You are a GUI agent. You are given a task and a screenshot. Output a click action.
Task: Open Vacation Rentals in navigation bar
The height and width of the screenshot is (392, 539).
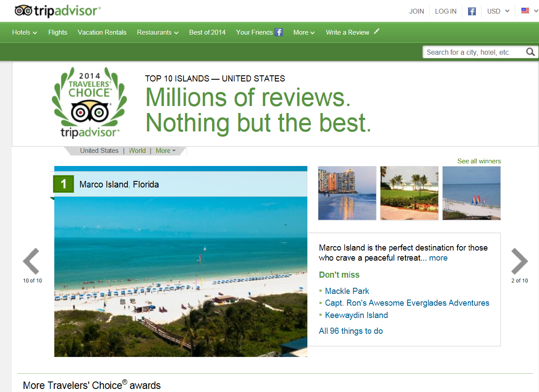(102, 32)
